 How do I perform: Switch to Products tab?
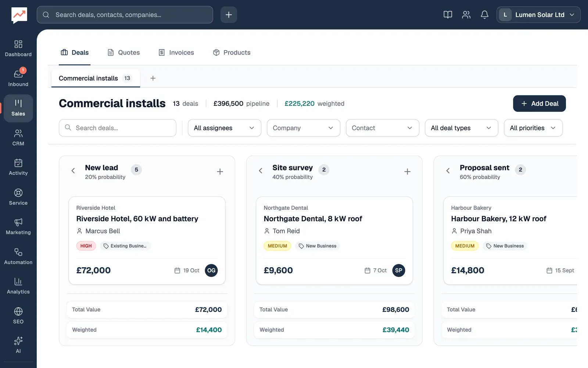[232, 53]
